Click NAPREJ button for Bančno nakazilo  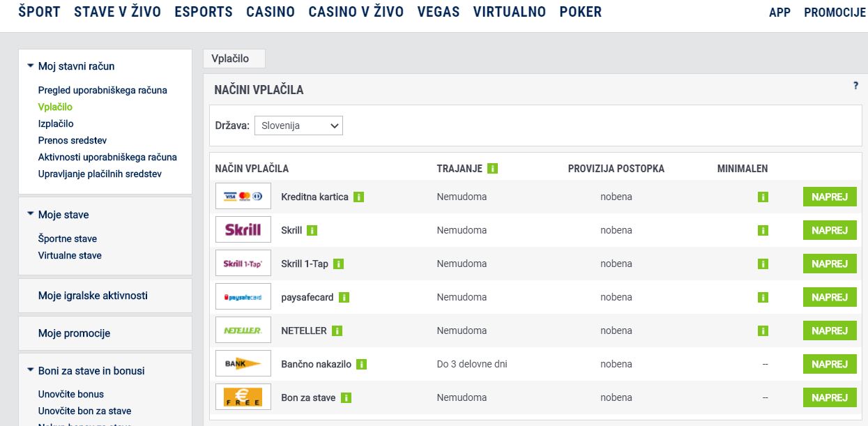pos(830,365)
